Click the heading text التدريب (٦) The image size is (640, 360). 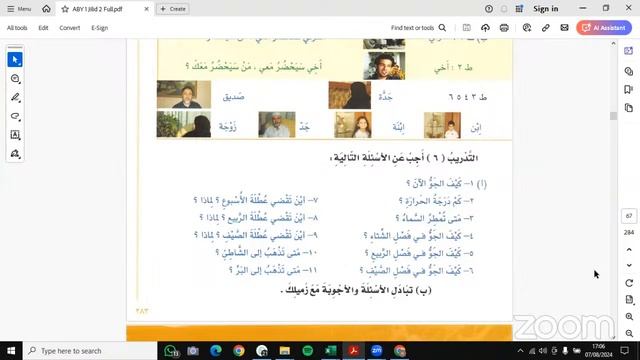(x=452, y=158)
